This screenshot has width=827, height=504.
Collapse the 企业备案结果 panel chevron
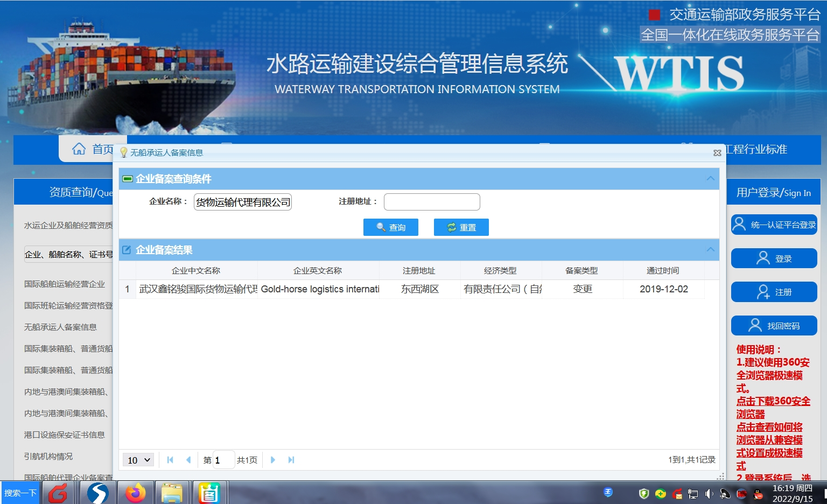pos(711,250)
